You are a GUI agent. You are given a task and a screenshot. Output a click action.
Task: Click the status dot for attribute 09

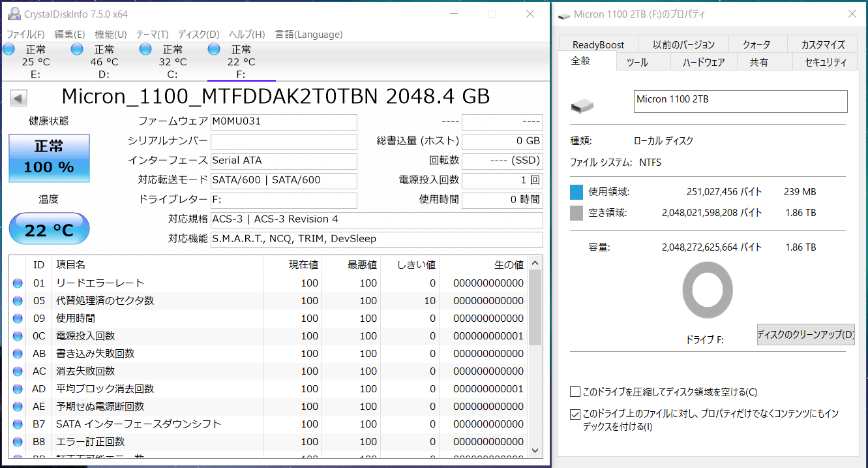[18, 319]
